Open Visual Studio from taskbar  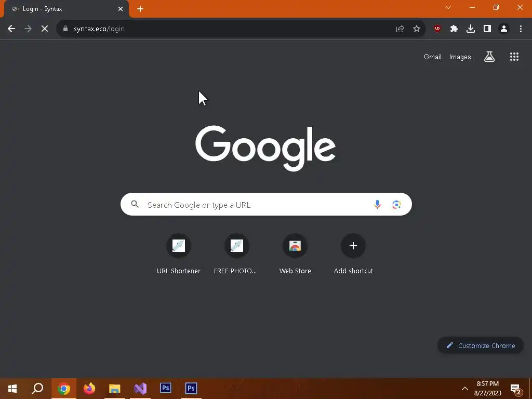pyautogui.click(x=140, y=389)
